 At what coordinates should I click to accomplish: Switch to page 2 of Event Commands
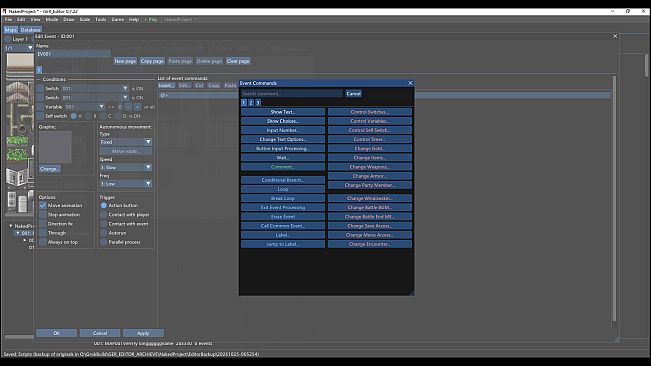251,102
